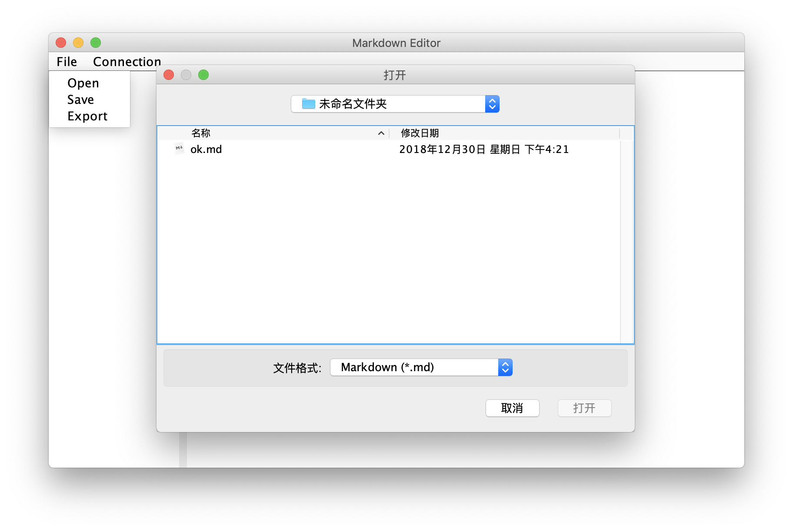
Task: Click the ok.md markdown file icon
Action: point(179,149)
